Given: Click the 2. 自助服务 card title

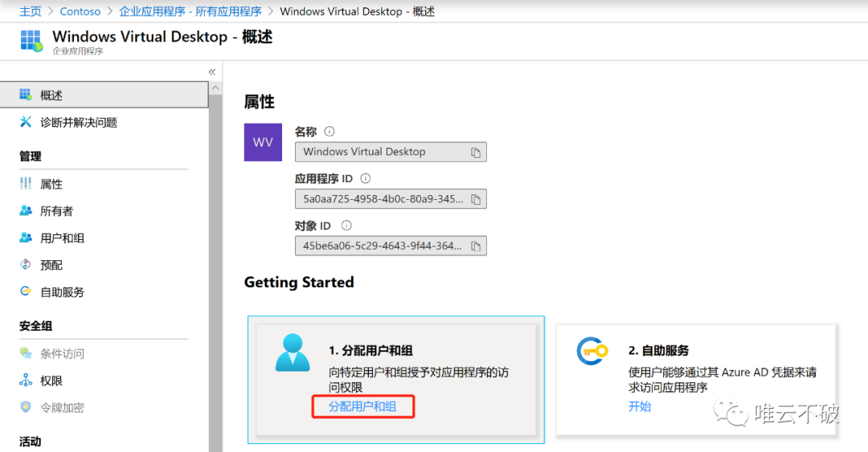Looking at the screenshot, I should coord(659,351).
